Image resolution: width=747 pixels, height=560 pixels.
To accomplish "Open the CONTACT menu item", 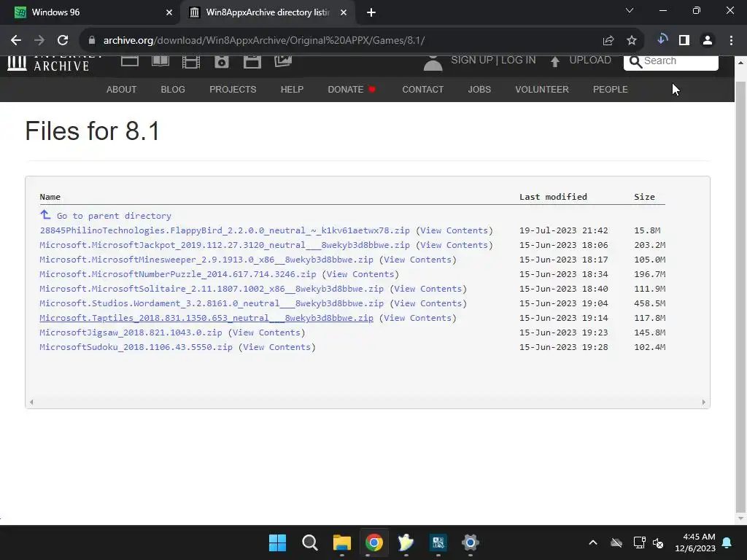I will 422,90.
